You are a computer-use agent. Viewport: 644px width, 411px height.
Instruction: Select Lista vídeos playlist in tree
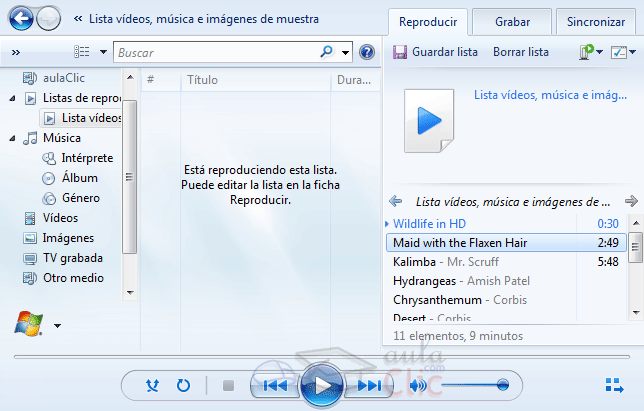82,118
